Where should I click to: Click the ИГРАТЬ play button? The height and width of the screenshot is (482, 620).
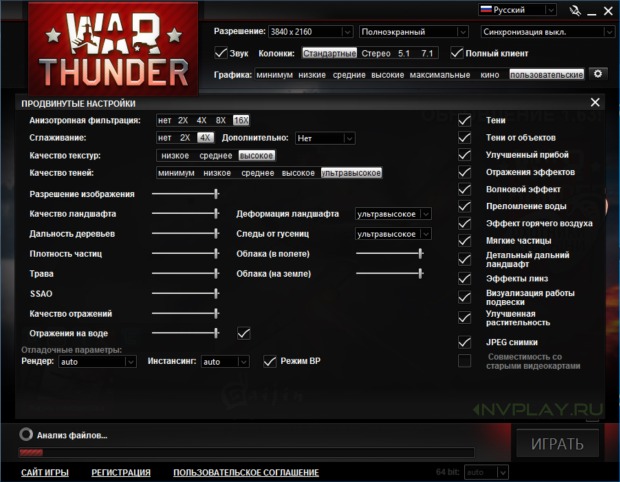pyautogui.click(x=557, y=444)
